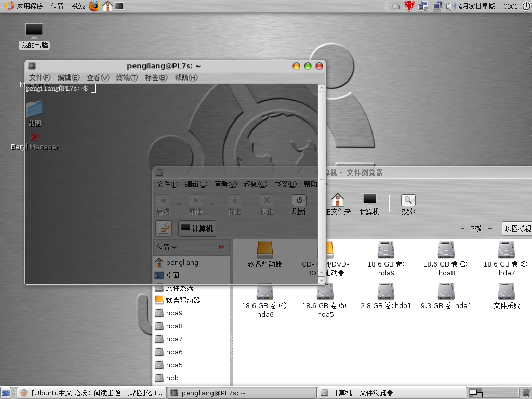The image size is (532, 399).
Task: Open back history dropdown arrow
Action: (x=179, y=204)
